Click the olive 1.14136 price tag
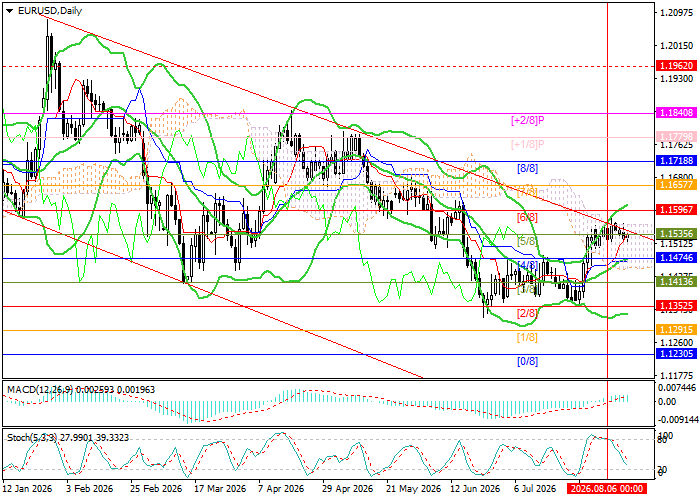Screen dimensions: 700x500 [x=676, y=282]
